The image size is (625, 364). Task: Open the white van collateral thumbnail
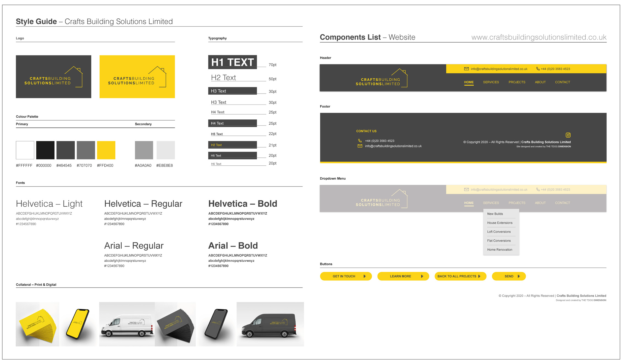(127, 324)
